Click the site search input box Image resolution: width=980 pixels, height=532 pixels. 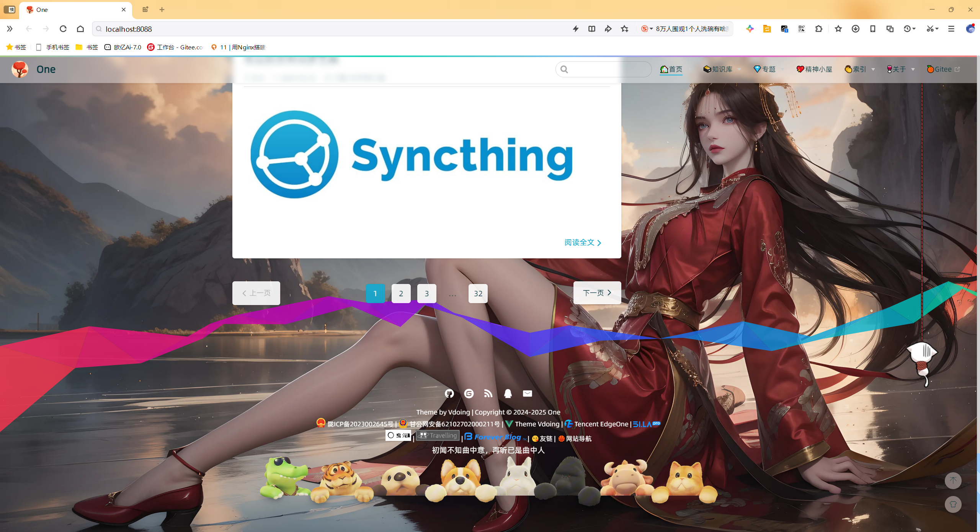604,69
